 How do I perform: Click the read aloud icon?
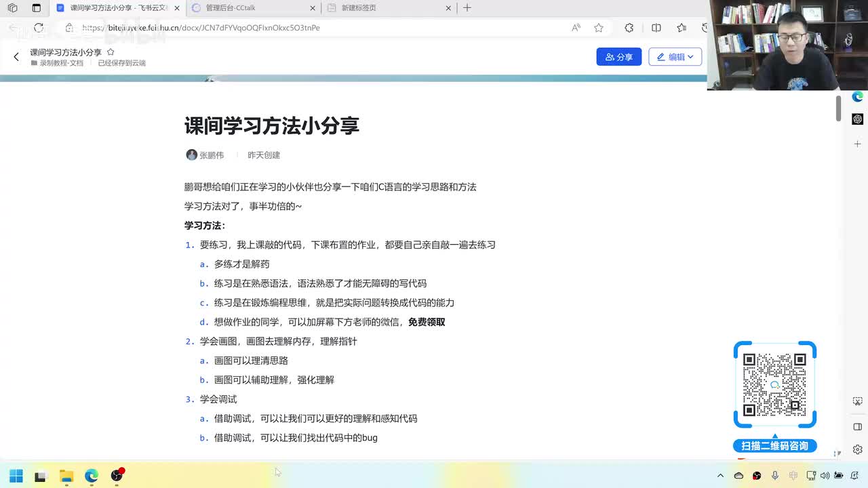[576, 28]
